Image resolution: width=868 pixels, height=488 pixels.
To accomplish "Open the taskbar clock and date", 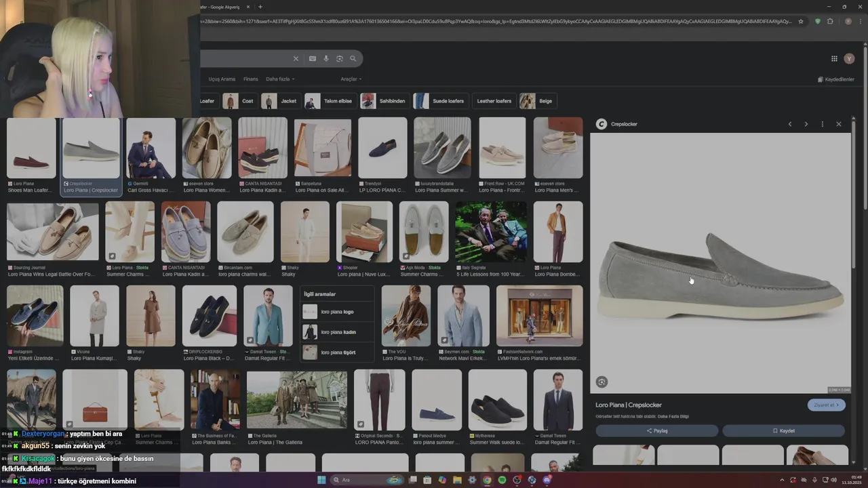I will [853, 480].
